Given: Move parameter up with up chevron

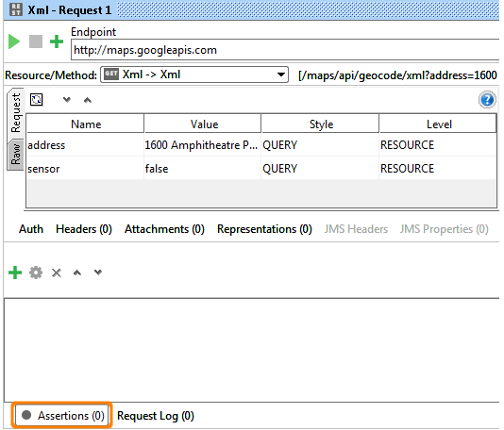Looking at the screenshot, I should 88,100.
